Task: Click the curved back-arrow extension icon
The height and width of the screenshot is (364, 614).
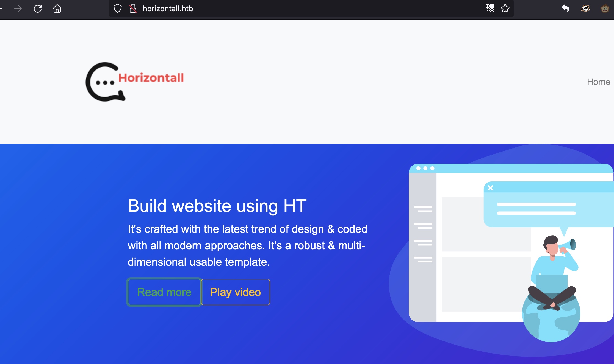Action: click(x=565, y=9)
